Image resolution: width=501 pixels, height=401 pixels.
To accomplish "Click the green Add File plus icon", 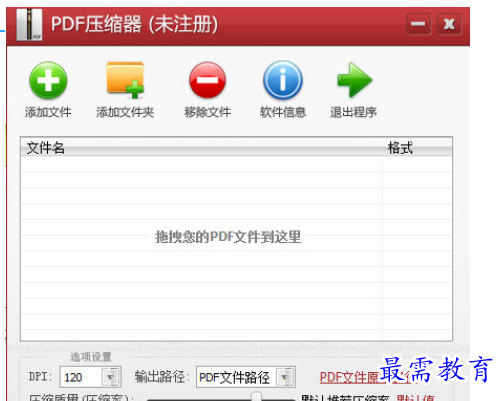I will (48, 80).
